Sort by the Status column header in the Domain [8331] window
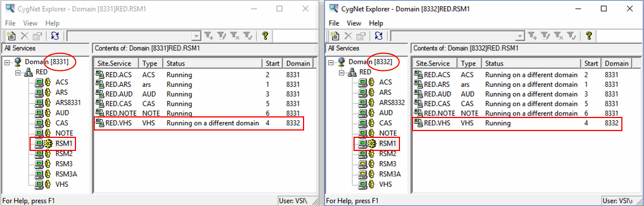 pos(213,64)
